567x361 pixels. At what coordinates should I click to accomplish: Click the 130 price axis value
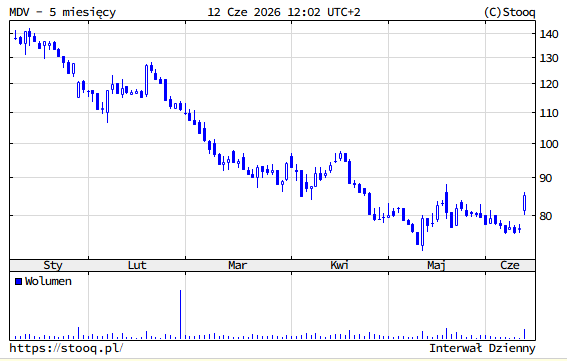[x=549, y=58]
